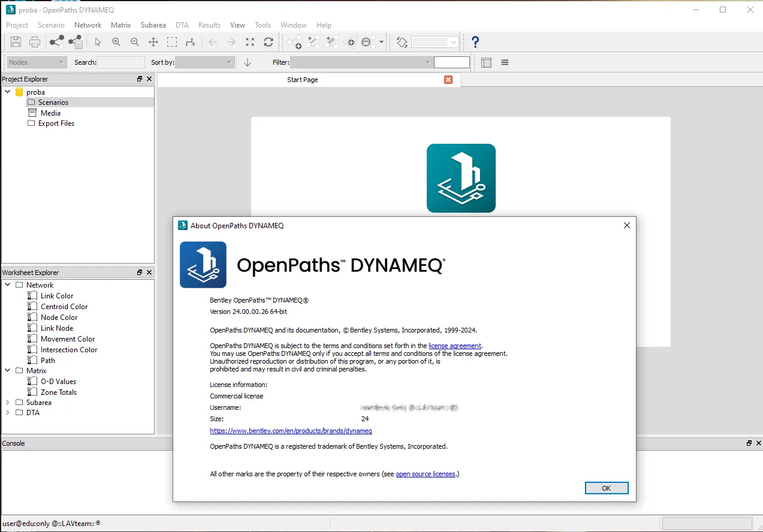Open the Network menu
Screen dimensions: 763x532
[88, 25]
